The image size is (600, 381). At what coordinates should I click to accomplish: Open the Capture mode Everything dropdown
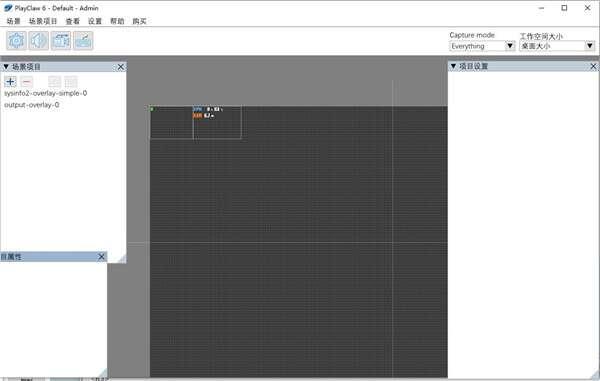[482, 46]
